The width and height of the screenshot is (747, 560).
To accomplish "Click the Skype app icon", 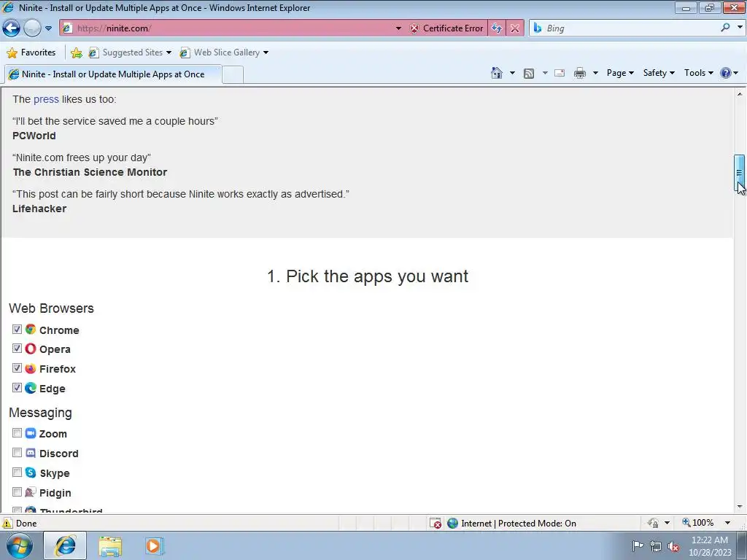I will (31, 472).
